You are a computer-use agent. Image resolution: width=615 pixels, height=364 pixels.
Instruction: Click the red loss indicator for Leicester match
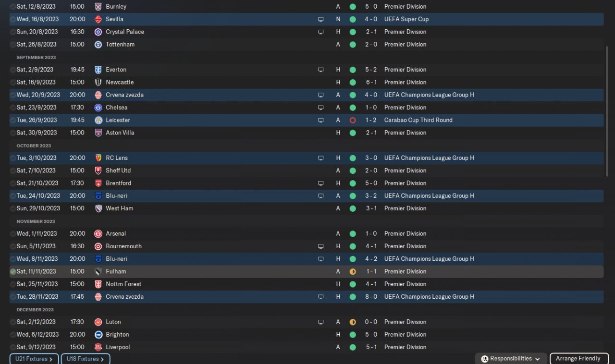tap(353, 120)
